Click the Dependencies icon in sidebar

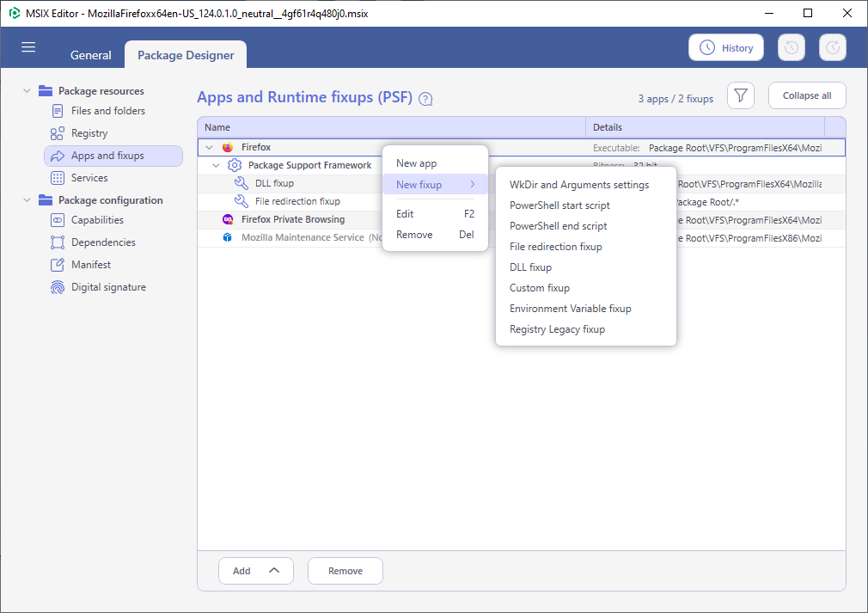point(58,242)
